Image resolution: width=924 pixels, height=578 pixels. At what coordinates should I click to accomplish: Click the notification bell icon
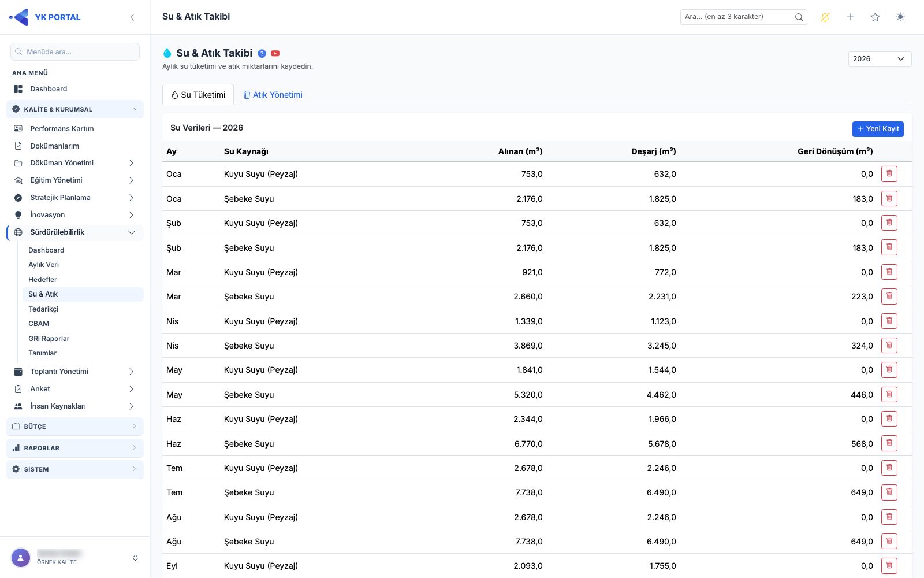pos(825,17)
